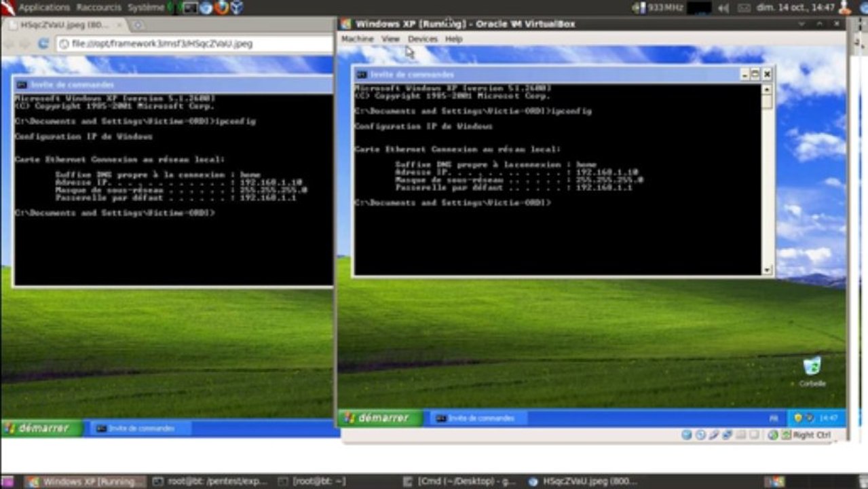Launch the terminal from the top panel
The height and width of the screenshot is (489, 868).
(191, 7)
